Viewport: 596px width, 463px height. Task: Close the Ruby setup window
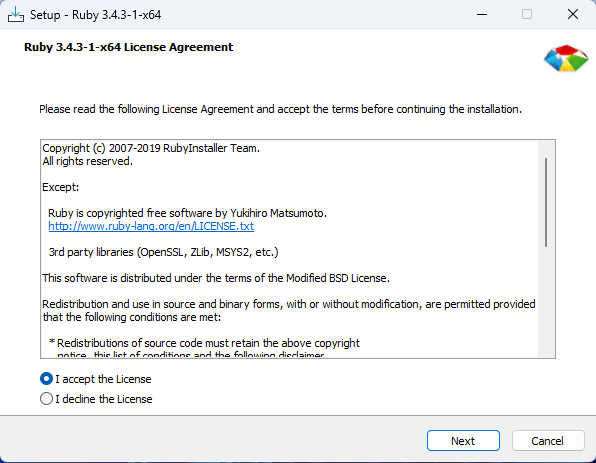573,15
